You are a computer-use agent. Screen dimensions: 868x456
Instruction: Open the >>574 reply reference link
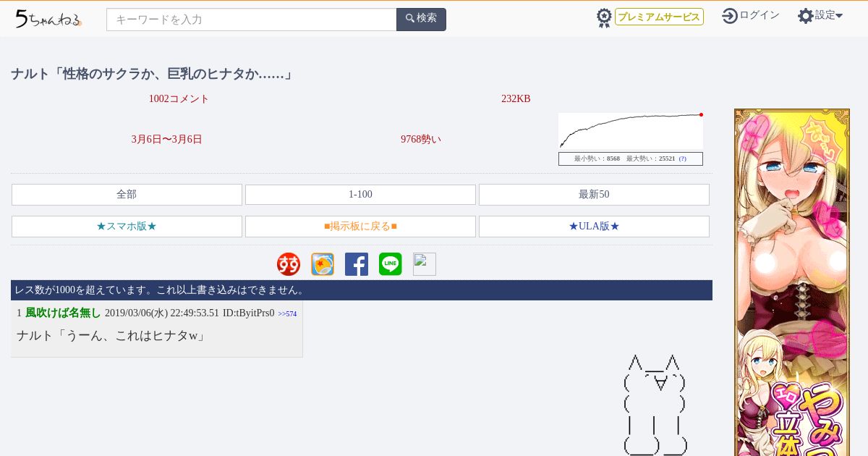(287, 314)
